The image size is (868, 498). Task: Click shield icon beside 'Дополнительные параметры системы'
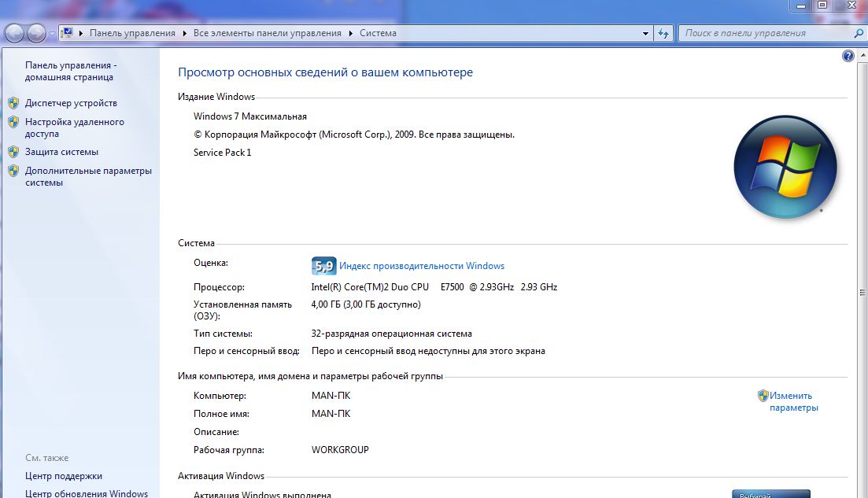[x=14, y=171]
